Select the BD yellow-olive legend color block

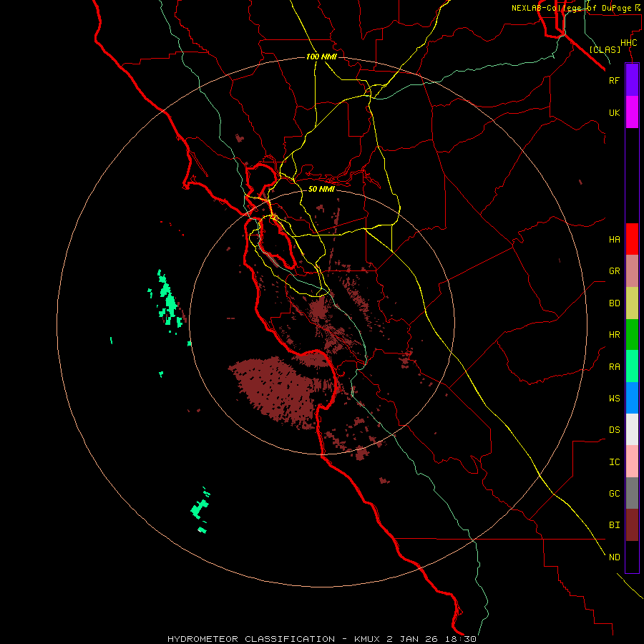click(x=632, y=303)
